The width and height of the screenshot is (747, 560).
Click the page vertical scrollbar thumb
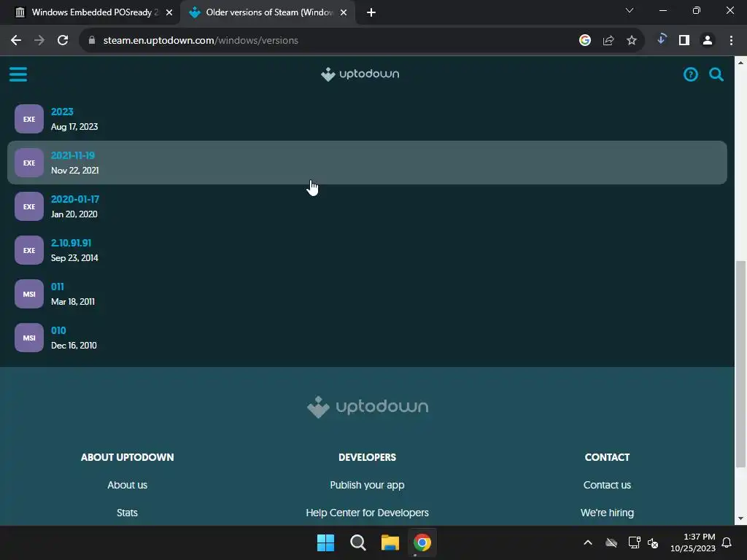pos(740,365)
